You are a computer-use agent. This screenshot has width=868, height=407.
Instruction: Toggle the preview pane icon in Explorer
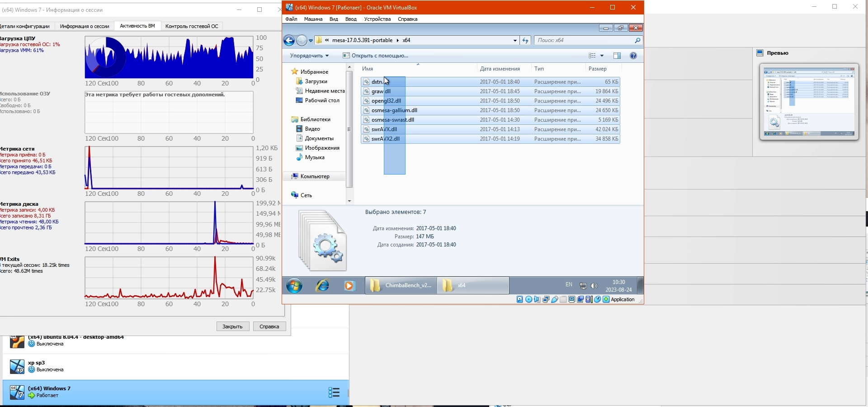[x=617, y=56]
